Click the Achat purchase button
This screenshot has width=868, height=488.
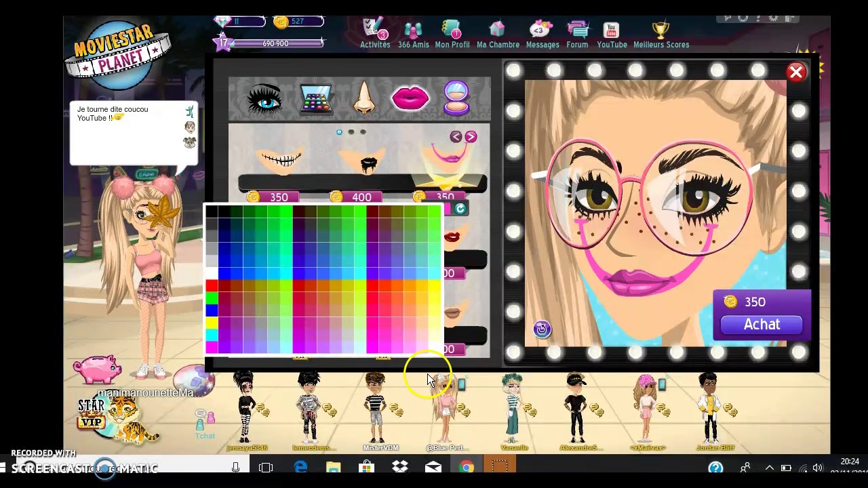(x=762, y=325)
